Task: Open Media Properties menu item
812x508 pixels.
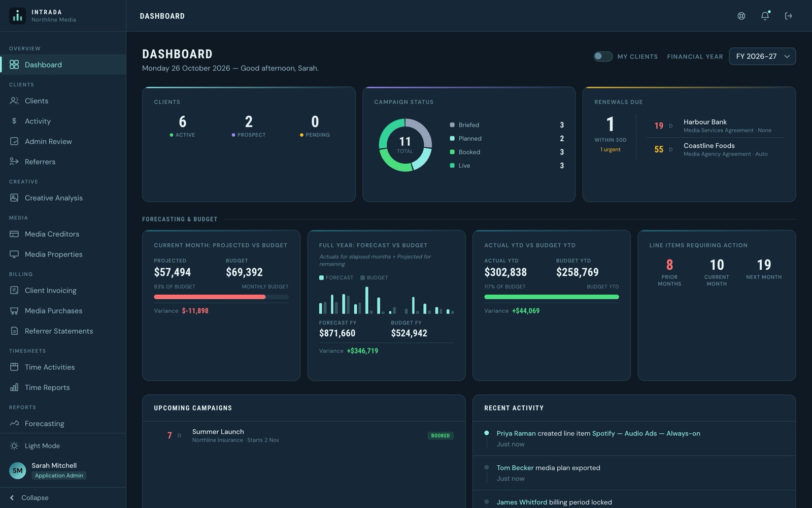Action: click(x=63, y=254)
